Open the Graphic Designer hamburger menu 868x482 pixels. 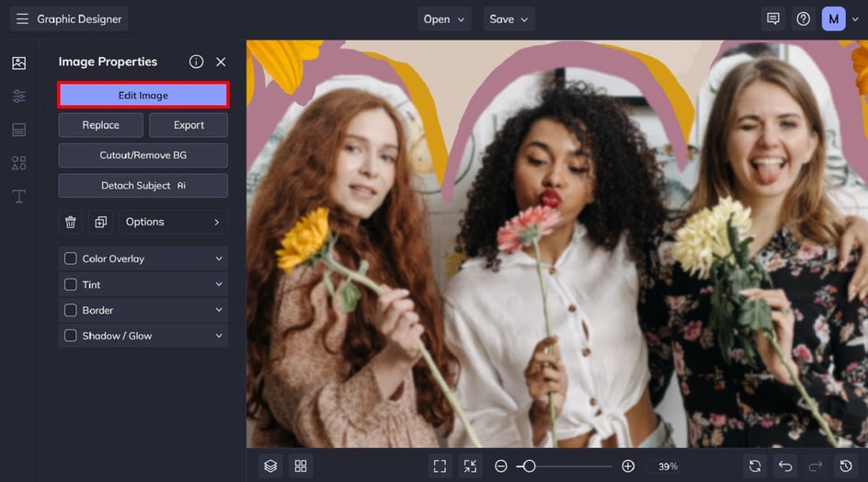click(22, 19)
